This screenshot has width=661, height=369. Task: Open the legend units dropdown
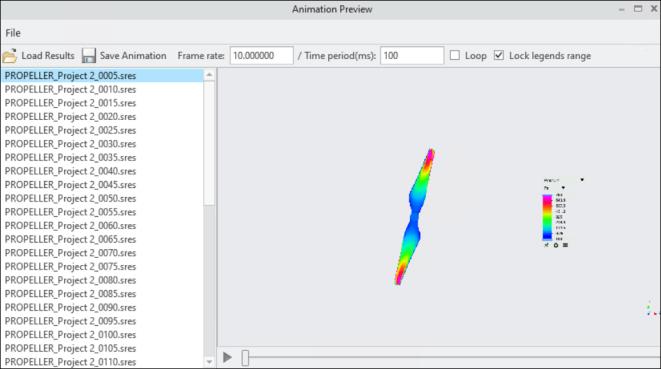(563, 188)
